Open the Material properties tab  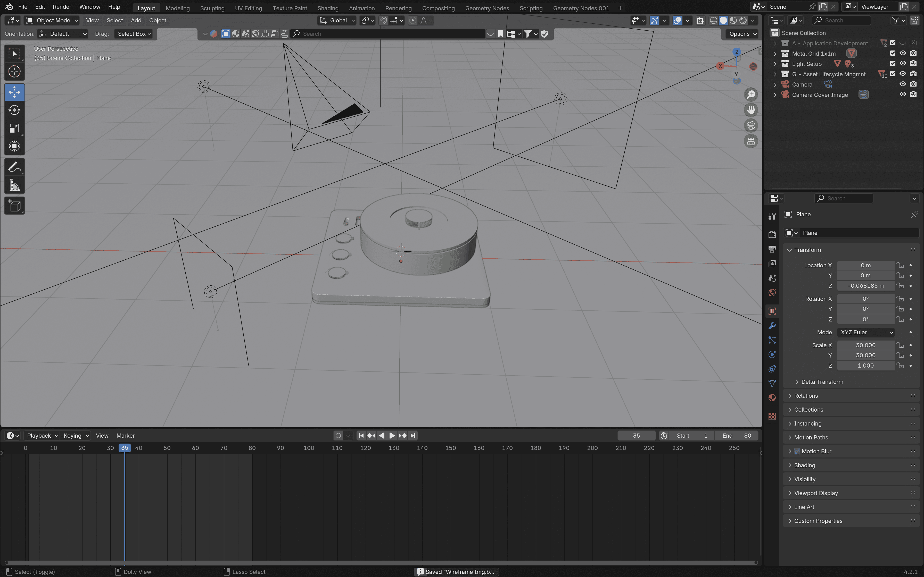[772, 398]
